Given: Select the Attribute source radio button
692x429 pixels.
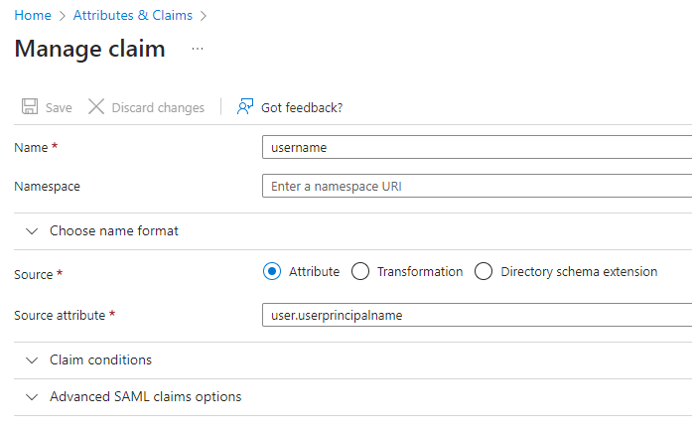Looking at the screenshot, I should (271, 271).
